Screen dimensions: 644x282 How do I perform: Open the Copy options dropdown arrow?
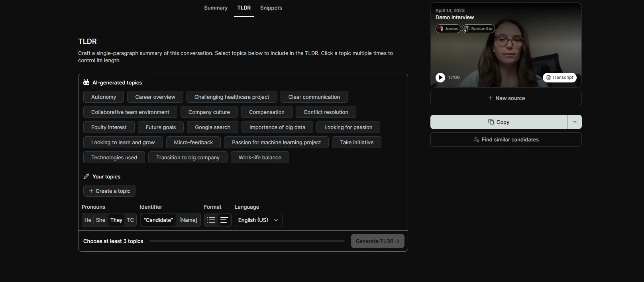575,122
